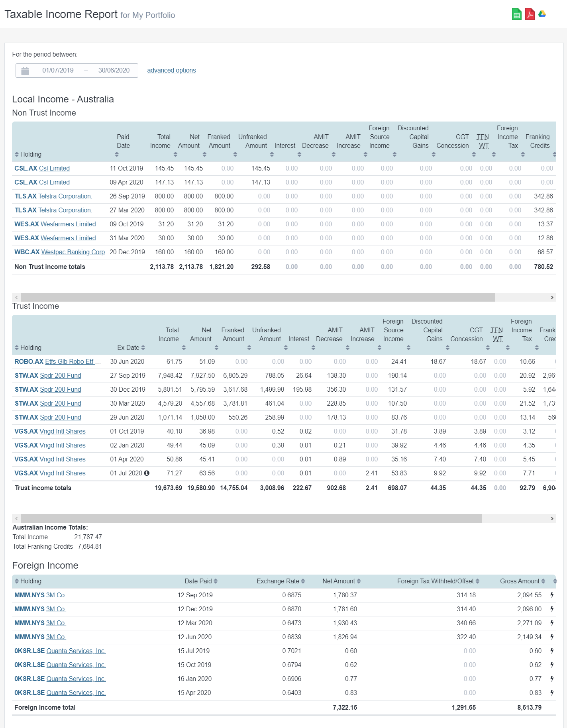Sort Trust Income table by Franked Amount
The image size is (567, 728).
pos(249,348)
